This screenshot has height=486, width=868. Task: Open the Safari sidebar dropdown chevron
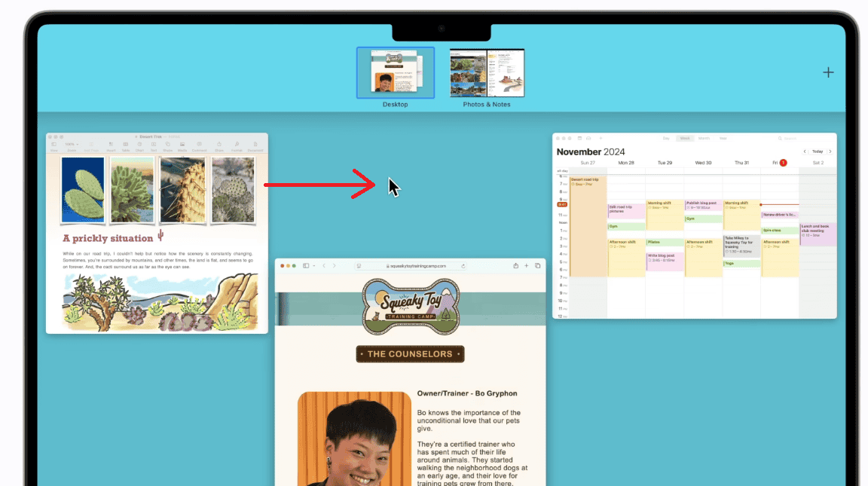click(x=314, y=266)
